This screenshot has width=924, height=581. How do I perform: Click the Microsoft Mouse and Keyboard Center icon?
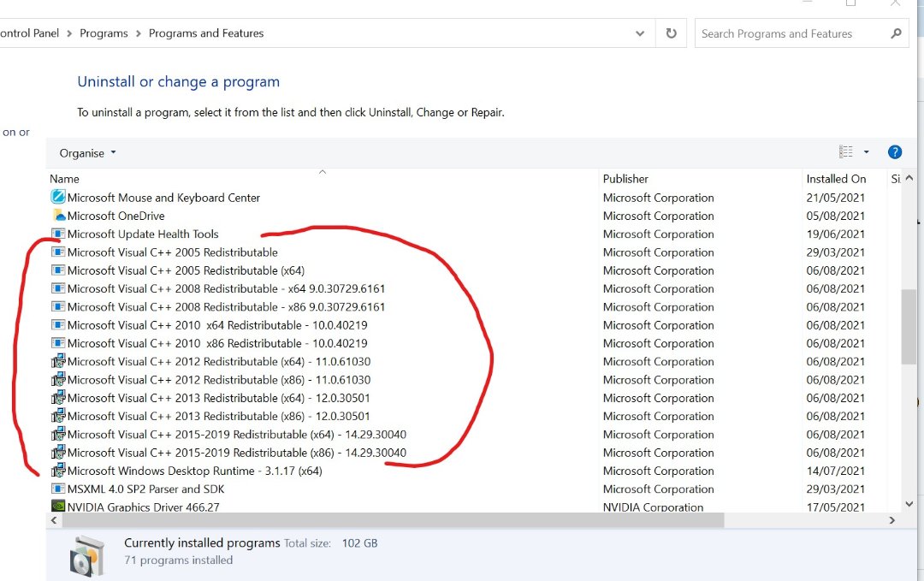[x=58, y=197]
